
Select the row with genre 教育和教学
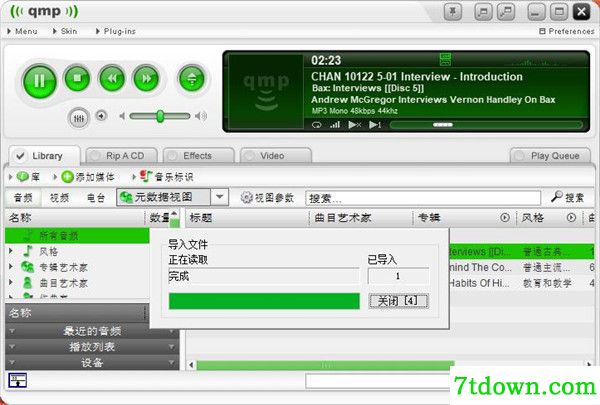[x=522, y=283]
